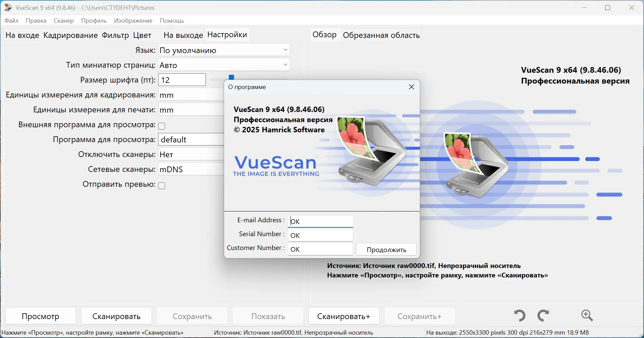
Task: Start scanning with the Сканировать button
Action: click(116, 316)
